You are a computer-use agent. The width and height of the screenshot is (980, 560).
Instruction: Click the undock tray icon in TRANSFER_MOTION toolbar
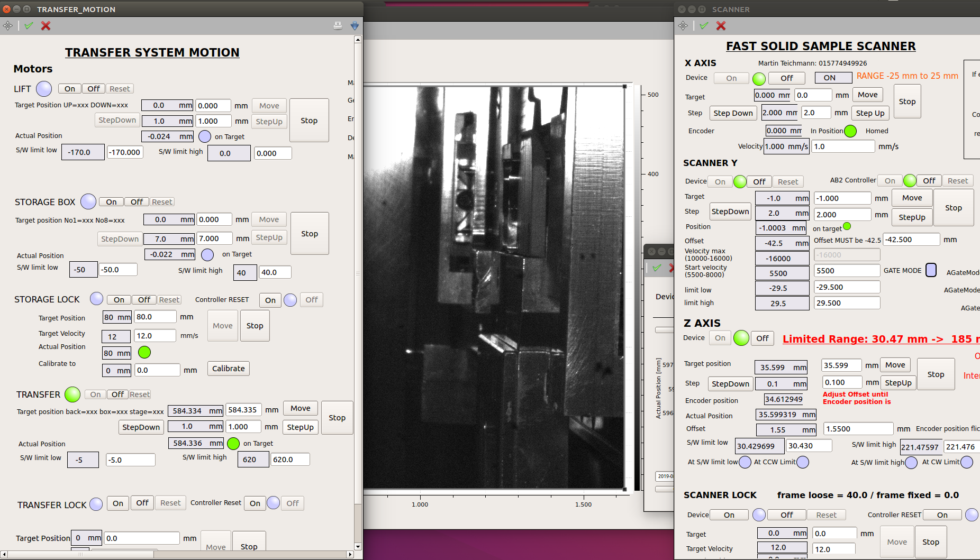pyautogui.click(x=338, y=25)
